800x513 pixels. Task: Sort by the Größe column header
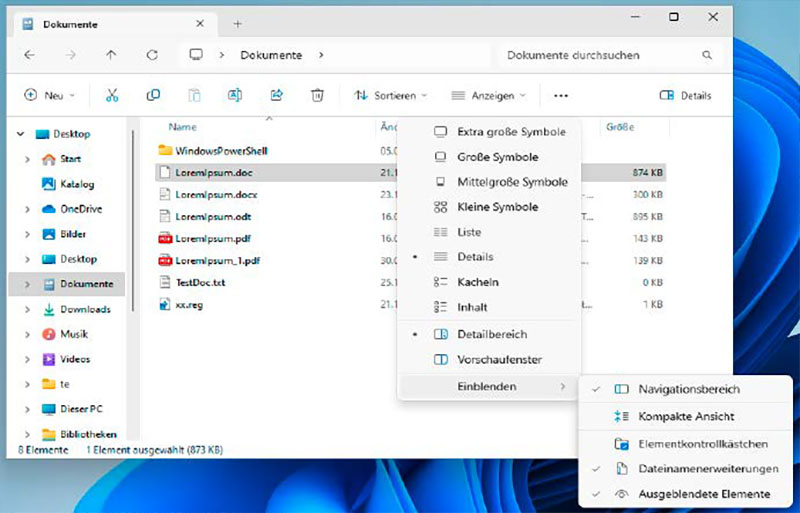(620, 127)
